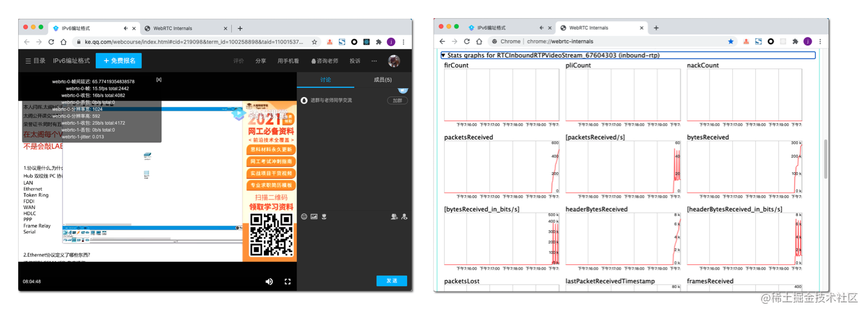Reload the webrtc-internals page
Viewport: 868px width, 314px height.
click(x=466, y=42)
